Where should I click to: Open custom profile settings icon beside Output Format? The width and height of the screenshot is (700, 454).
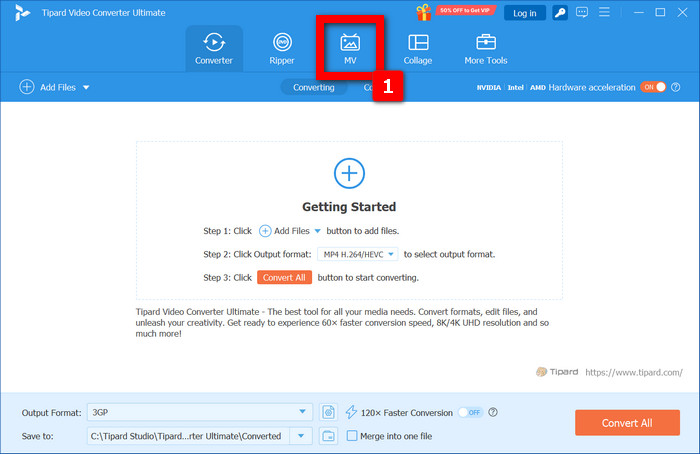(x=328, y=412)
